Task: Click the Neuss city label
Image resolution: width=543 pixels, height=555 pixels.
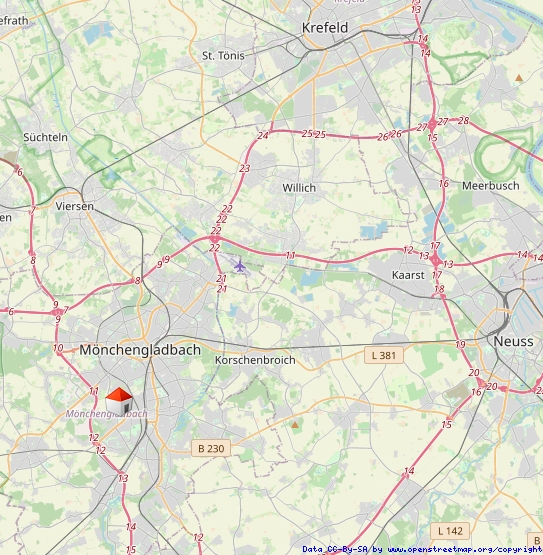Action: 513,341
